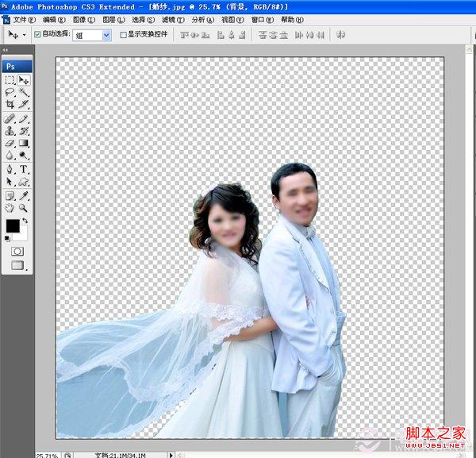The width and height of the screenshot is (476, 458).
Task: Select the Hand tool
Action: coord(10,207)
